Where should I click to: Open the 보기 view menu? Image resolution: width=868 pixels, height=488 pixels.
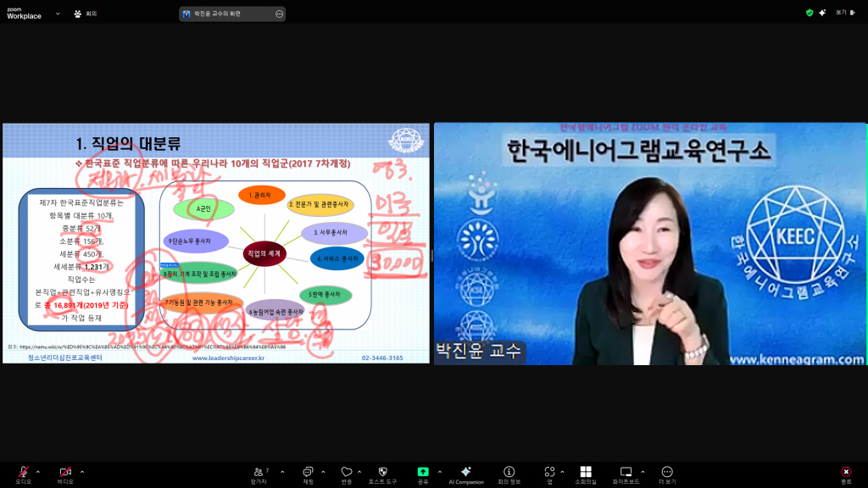pos(845,13)
